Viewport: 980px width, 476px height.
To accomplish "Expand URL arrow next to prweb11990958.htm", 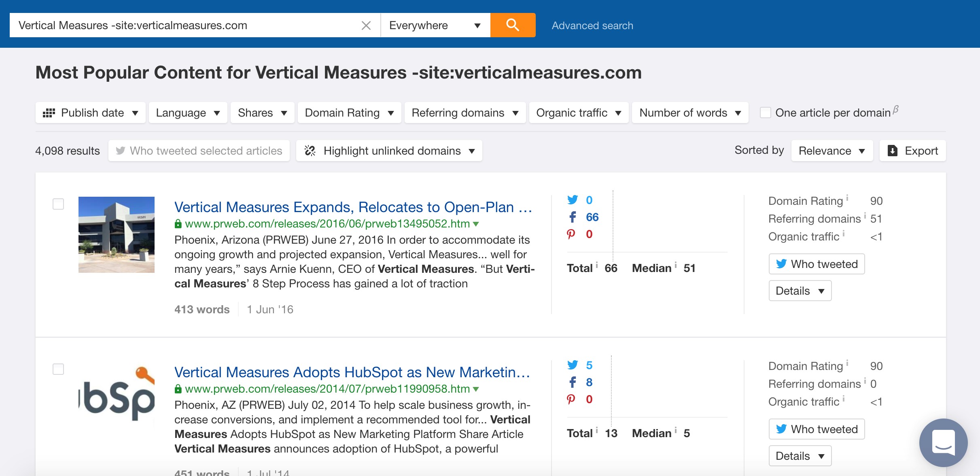I will (476, 389).
